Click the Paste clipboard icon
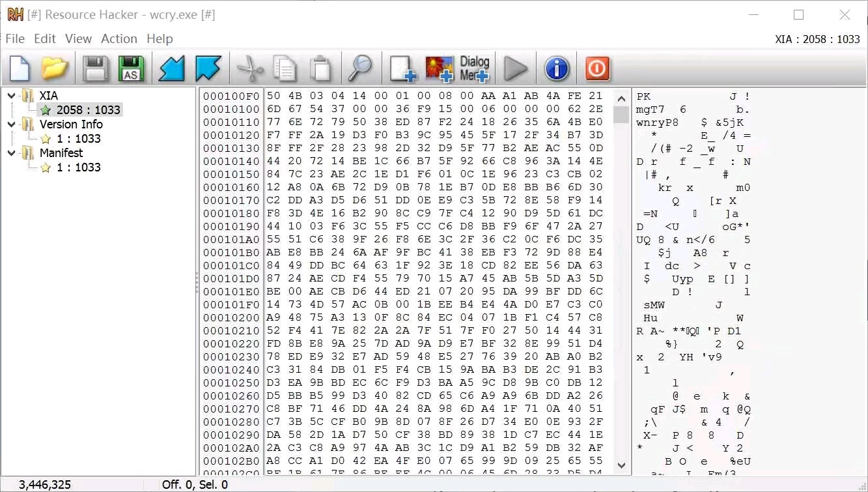The width and height of the screenshot is (868, 492). pos(320,68)
